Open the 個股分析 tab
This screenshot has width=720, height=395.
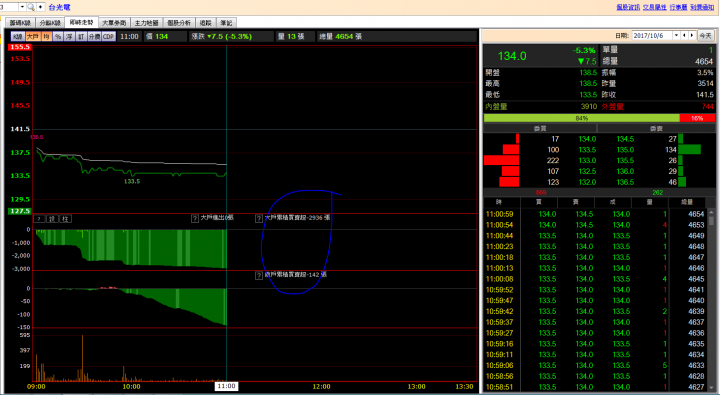[179, 23]
